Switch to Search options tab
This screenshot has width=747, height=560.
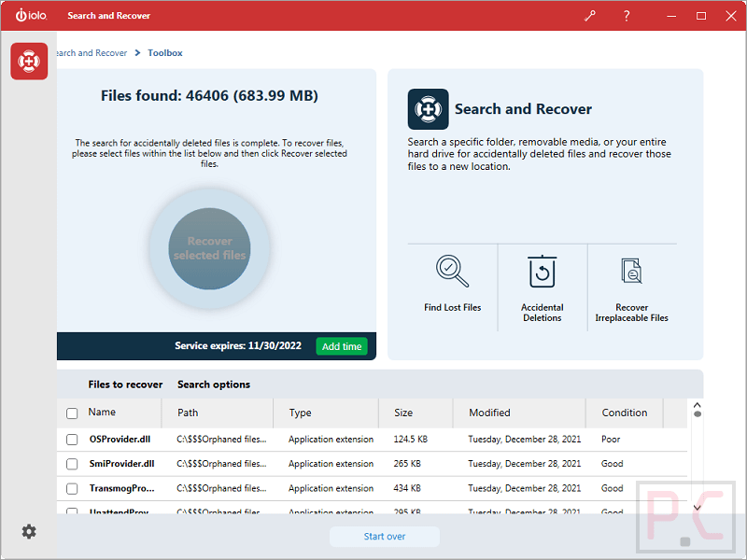[214, 385]
